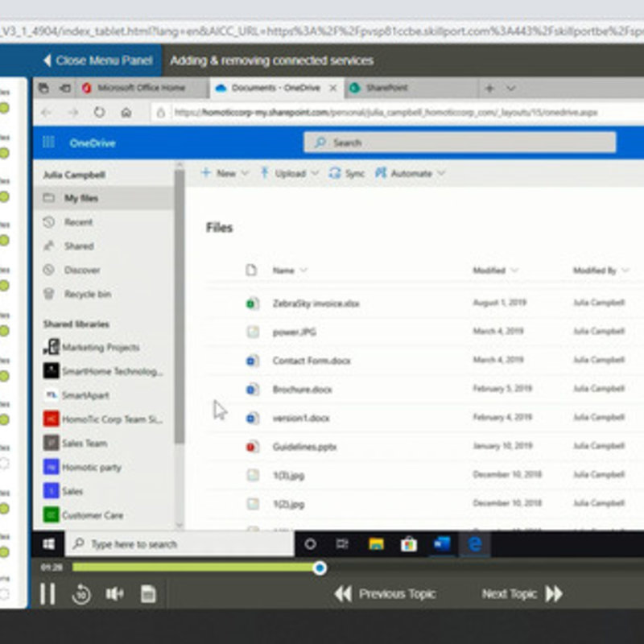Open File Explorer from taskbar
Image resolution: width=644 pixels, height=644 pixels.
[376, 544]
